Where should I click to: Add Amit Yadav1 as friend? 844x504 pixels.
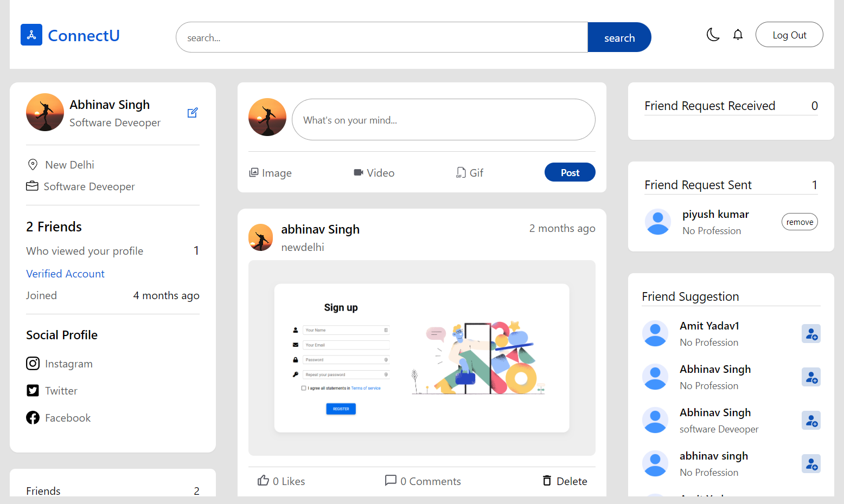[811, 334]
